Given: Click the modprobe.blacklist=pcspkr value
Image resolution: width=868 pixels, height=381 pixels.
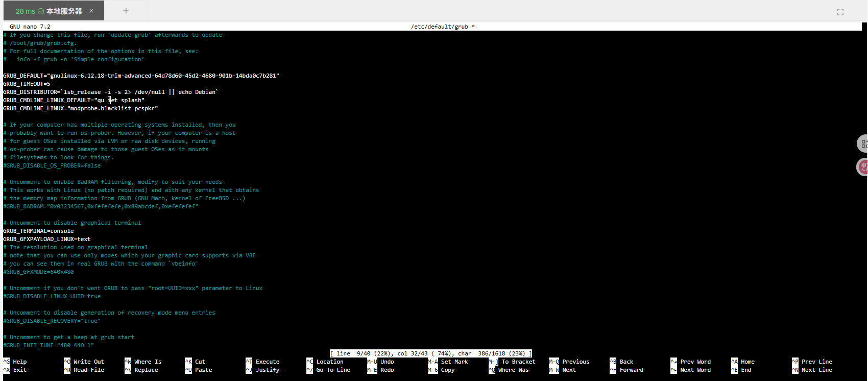Looking at the screenshot, I should pyautogui.click(x=112, y=108).
